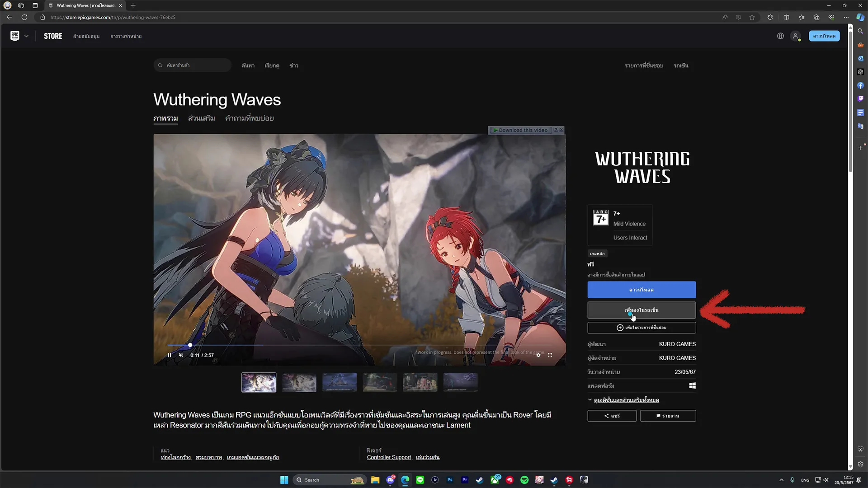Open video settings gear icon

[538, 355]
